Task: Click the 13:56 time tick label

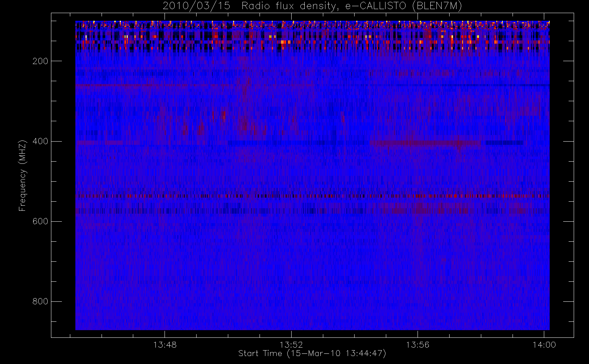Action: pyautogui.click(x=418, y=345)
